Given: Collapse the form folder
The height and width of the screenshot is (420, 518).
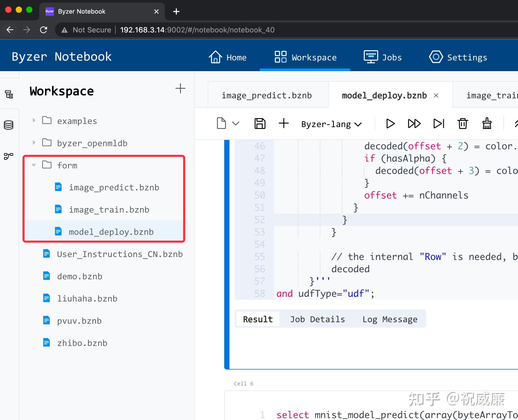Looking at the screenshot, I should pyautogui.click(x=34, y=165).
